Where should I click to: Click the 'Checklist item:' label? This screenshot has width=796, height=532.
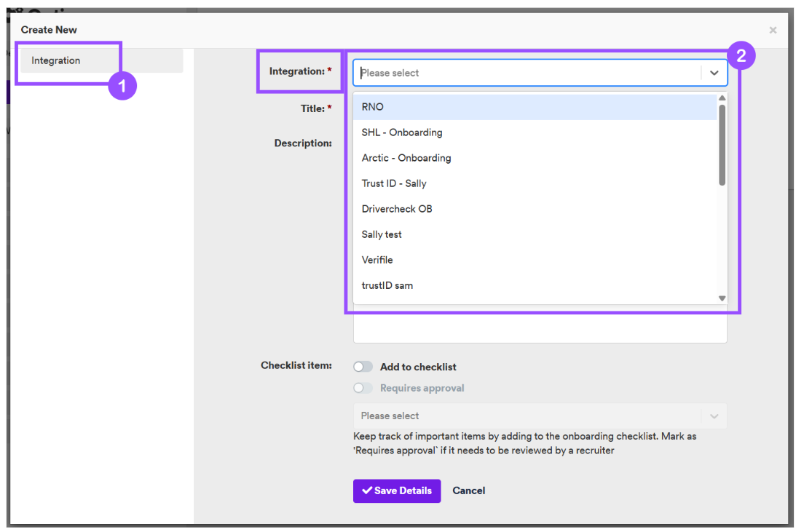(296, 365)
